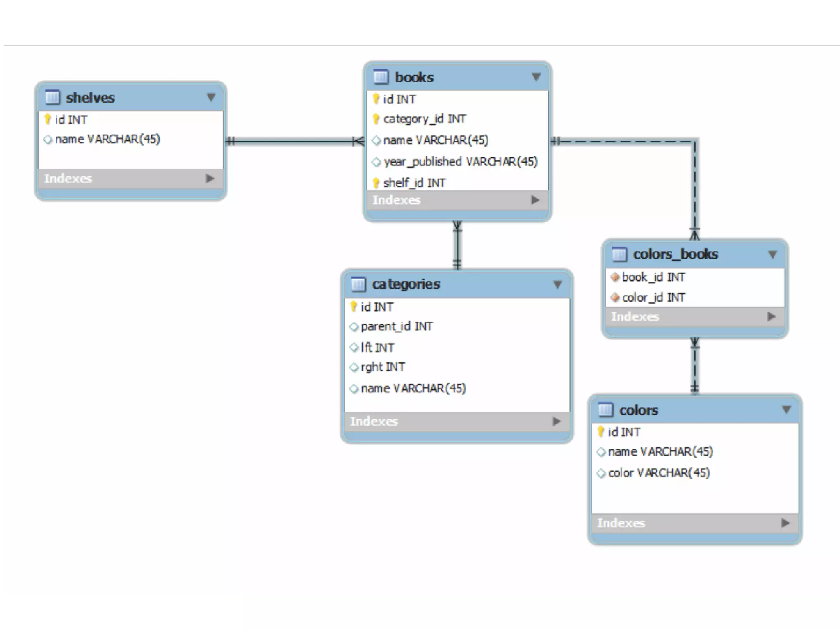Select the shelf_id INT column in books
Viewport: 840px width, 630px height.
tap(414, 183)
